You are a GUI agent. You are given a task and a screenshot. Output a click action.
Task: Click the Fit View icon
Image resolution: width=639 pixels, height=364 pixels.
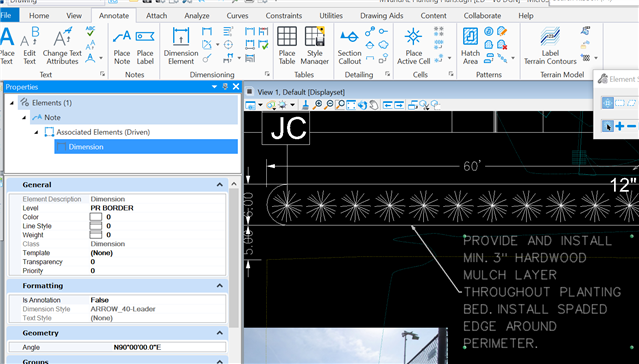pos(351,105)
